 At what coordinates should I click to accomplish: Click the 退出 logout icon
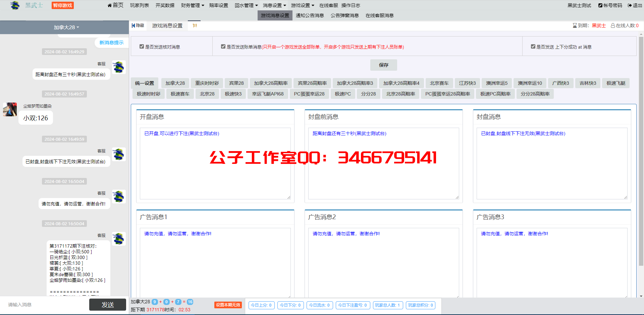(630, 5)
